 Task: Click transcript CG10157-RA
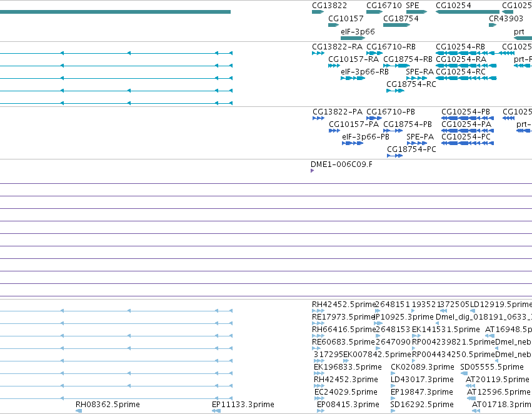354,59
